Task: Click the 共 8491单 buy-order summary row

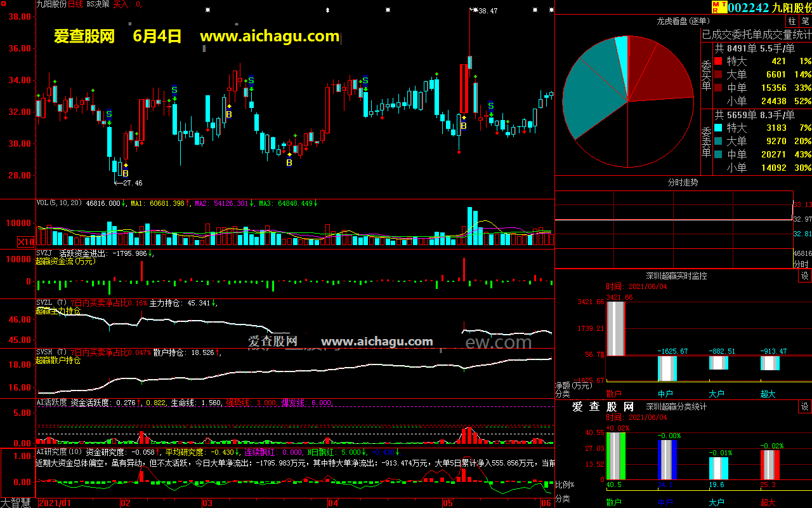Action: [755, 48]
